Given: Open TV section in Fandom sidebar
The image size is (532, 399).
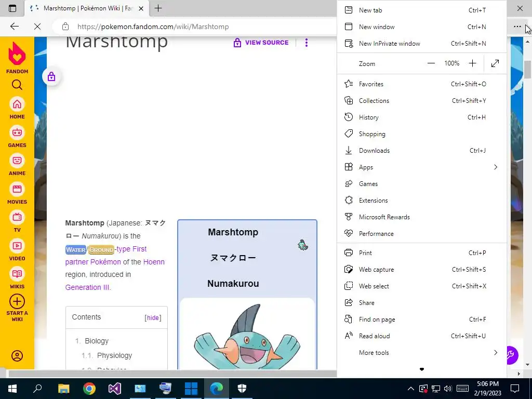Looking at the screenshot, I should (x=17, y=221).
